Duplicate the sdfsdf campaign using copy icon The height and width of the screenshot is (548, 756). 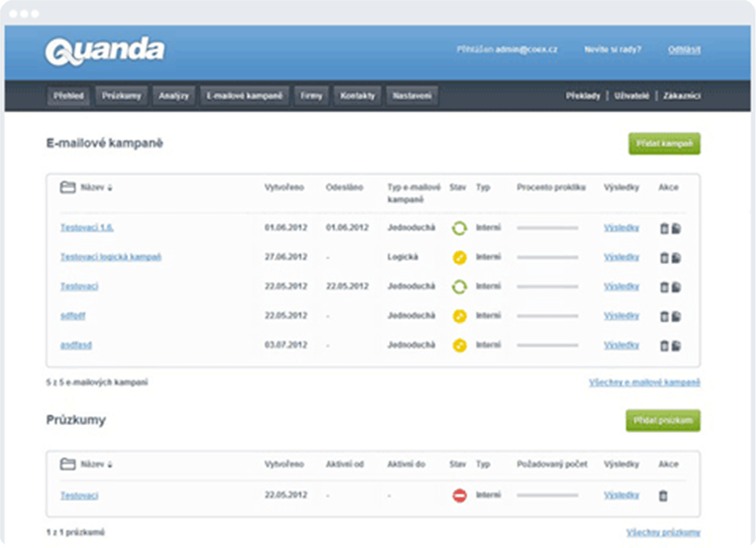click(676, 316)
